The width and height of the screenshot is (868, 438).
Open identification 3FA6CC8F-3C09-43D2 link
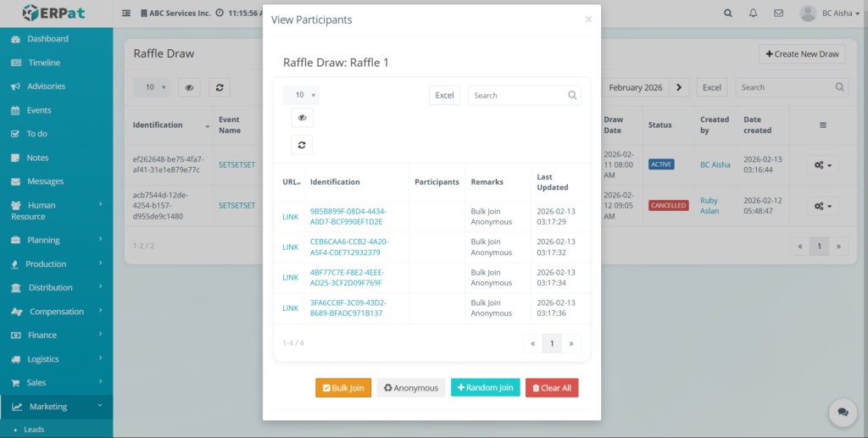point(348,308)
